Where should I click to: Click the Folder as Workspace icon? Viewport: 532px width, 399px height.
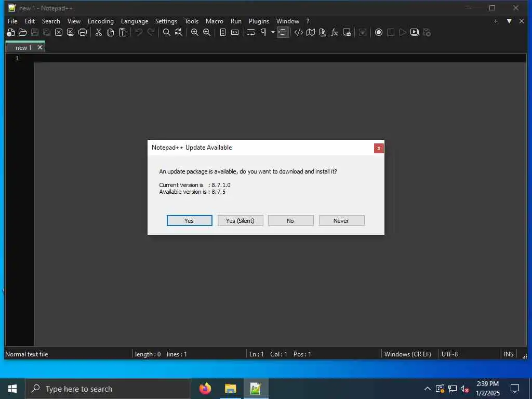click(347, 33)
